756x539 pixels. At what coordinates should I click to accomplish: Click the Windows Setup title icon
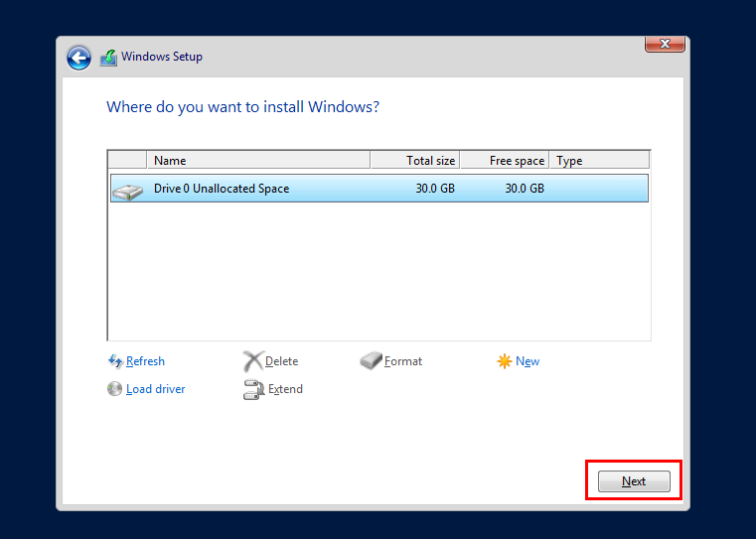pos(108,58)
